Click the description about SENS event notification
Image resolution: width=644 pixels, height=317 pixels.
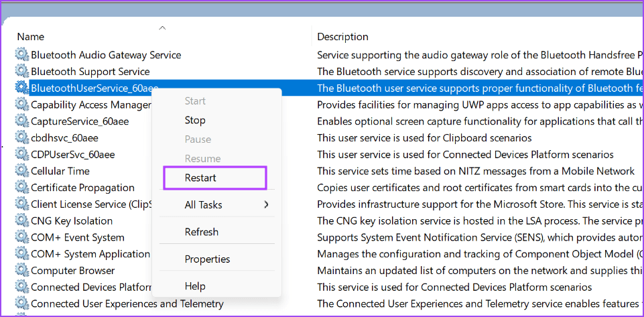(x=480, y=237)
